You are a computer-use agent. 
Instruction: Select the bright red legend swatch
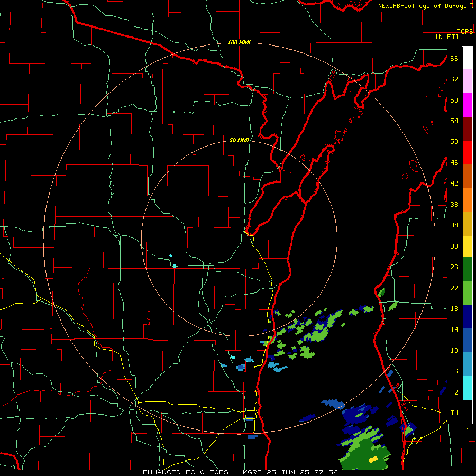coord(467,152)
